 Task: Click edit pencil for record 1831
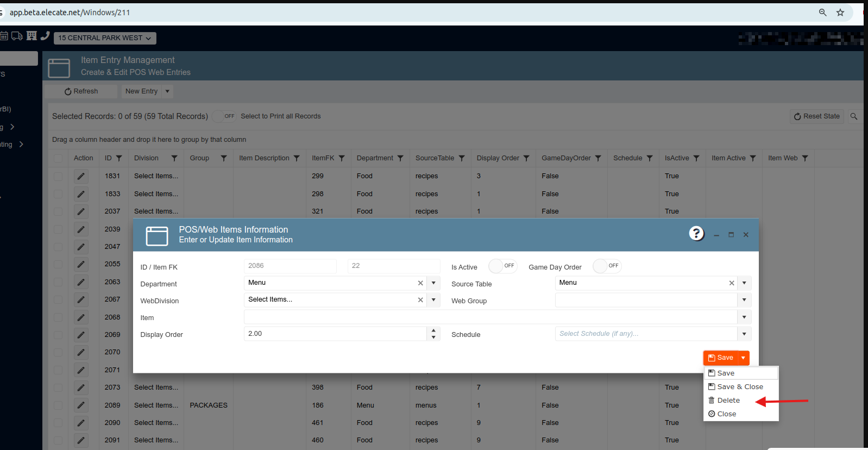[81, 176]
